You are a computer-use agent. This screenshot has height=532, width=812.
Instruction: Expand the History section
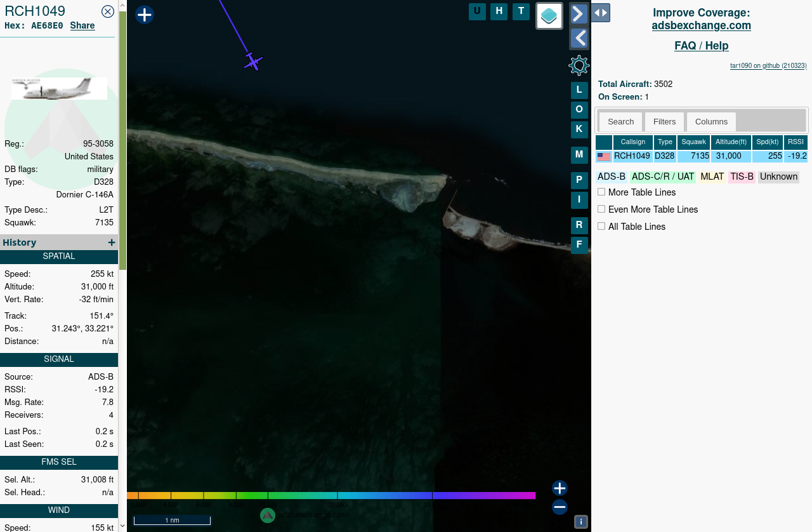pos(112,243)
